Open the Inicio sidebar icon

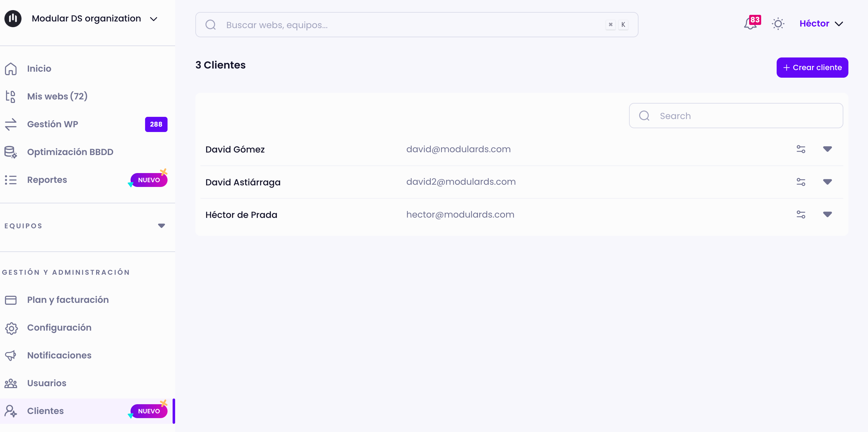11,68
